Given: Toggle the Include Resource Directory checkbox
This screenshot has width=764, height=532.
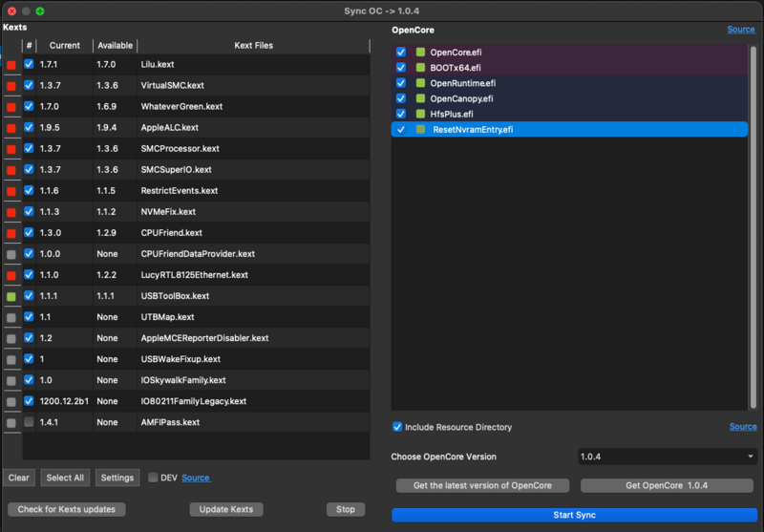Looking at the screenshot, I should tap(397, 427).
